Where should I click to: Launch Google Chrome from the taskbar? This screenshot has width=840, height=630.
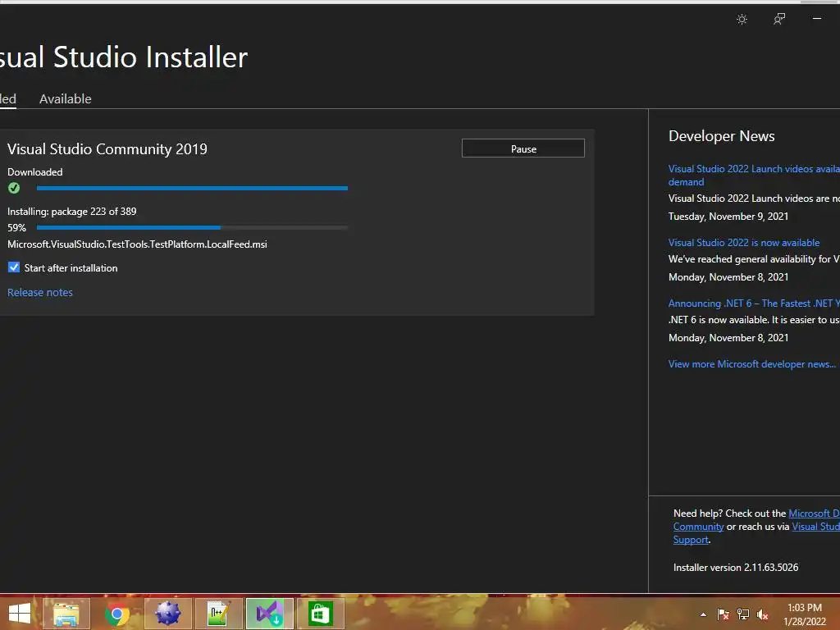point(116,614)
